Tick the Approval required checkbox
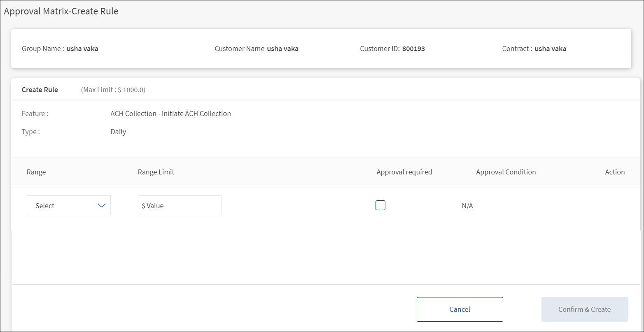The image size is (644, 332). coord(380,205)
